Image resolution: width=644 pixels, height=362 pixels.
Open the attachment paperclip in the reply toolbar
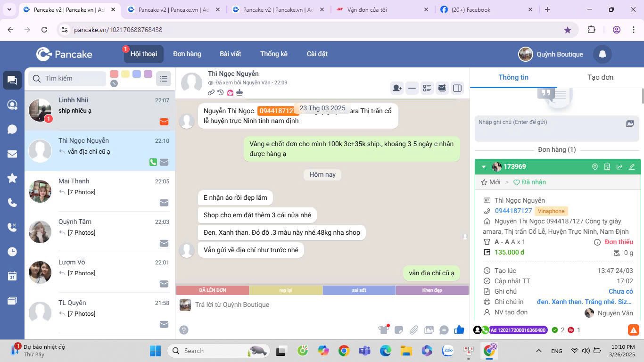pos(413,330)
